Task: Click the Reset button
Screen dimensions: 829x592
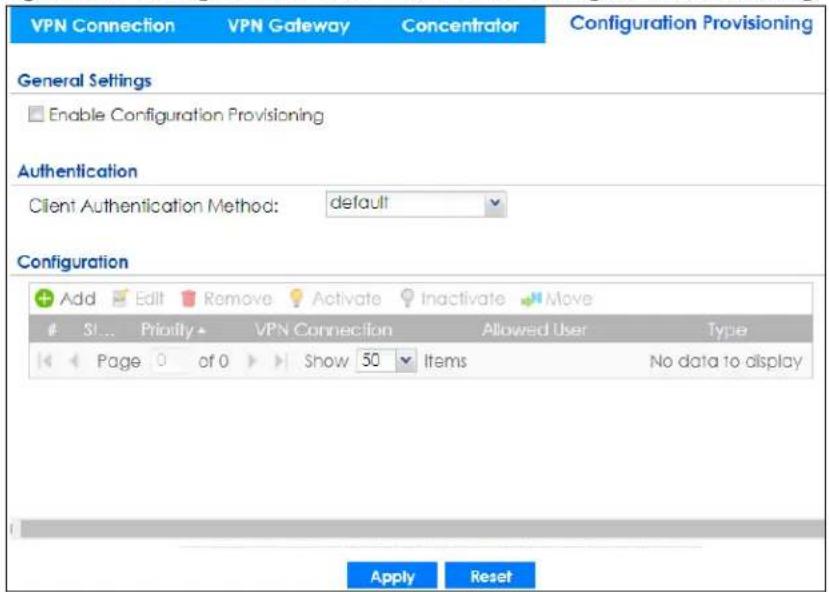Action: tap(490, 576)
